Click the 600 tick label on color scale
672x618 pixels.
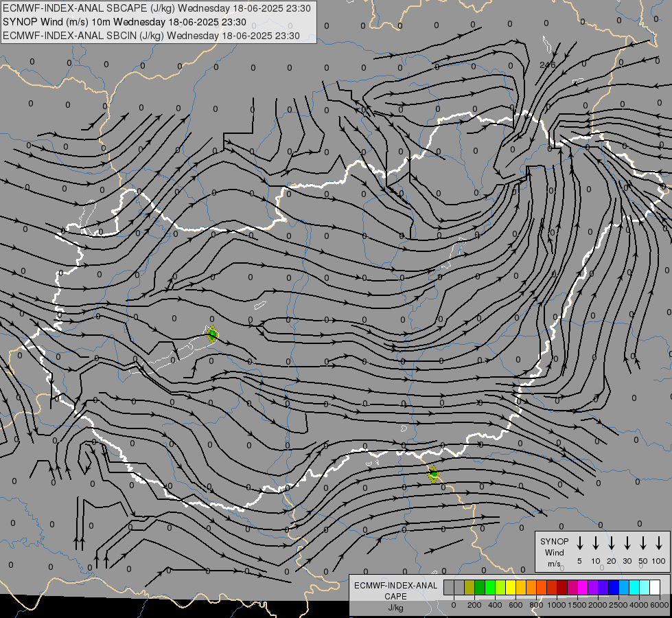coord(515,605)
